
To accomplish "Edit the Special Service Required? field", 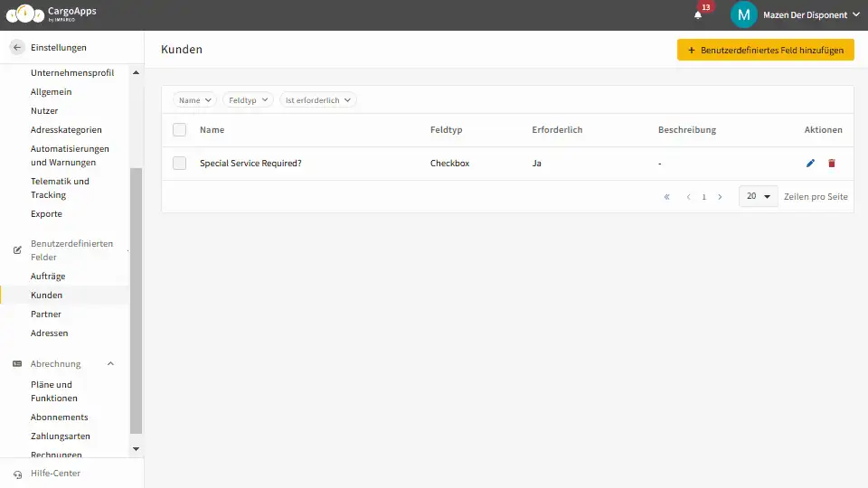I will click(x=810, y=164).
